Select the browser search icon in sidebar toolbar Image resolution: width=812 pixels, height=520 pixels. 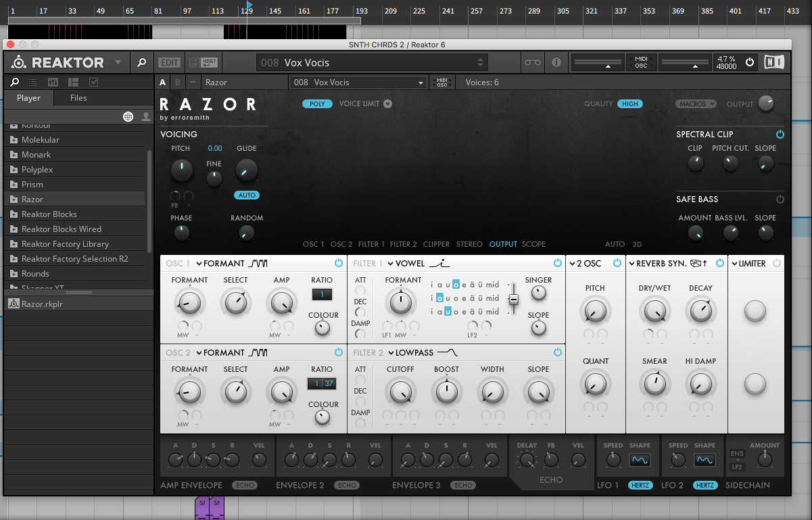15,82
